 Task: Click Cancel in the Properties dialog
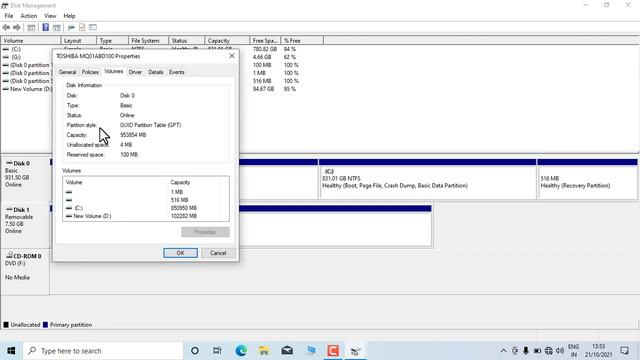pyautogui.click(x=218, y=253)
